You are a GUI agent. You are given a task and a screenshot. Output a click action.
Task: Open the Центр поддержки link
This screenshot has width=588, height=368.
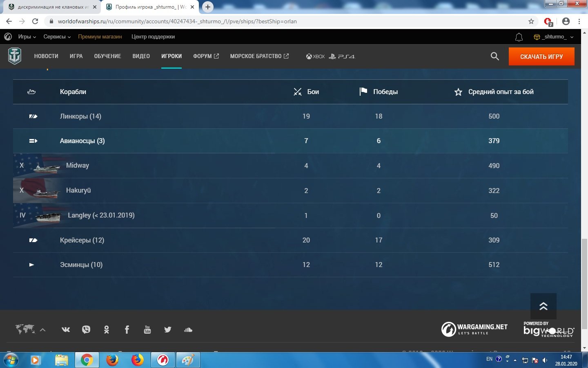[x=153, y=37]
